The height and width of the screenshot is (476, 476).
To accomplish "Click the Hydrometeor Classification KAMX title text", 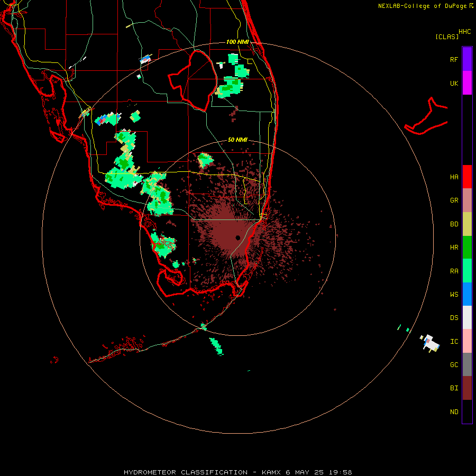I will pos(237,472).
